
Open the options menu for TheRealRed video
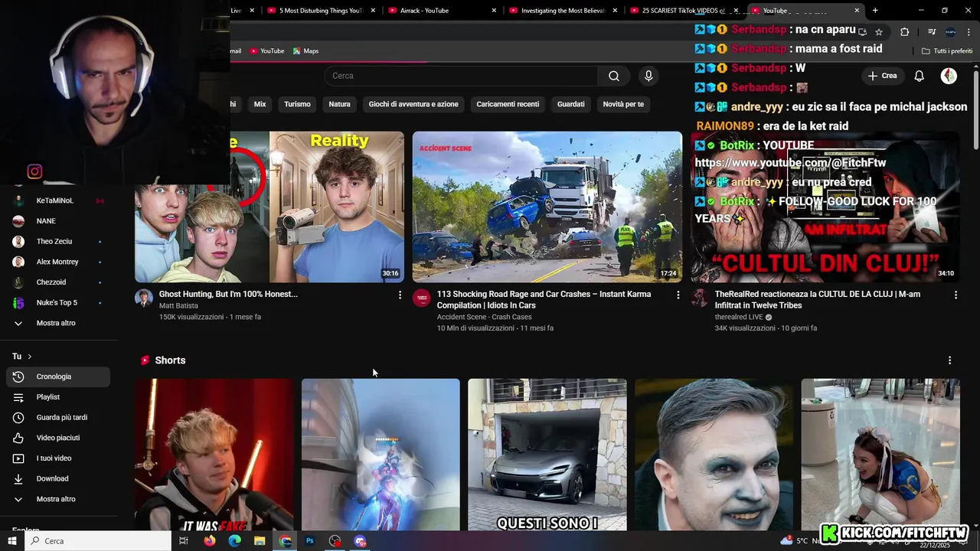[x=955, y=295]
